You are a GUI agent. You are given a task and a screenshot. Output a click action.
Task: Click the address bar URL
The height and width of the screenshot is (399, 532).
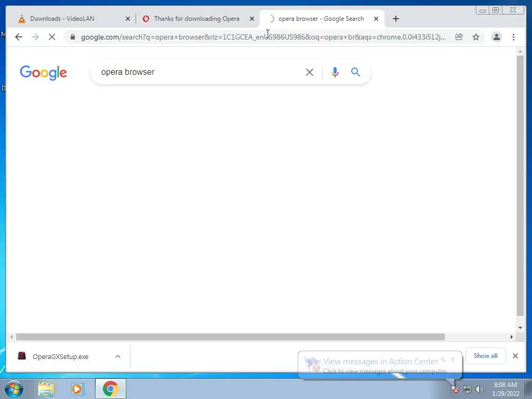click(263, 37)
